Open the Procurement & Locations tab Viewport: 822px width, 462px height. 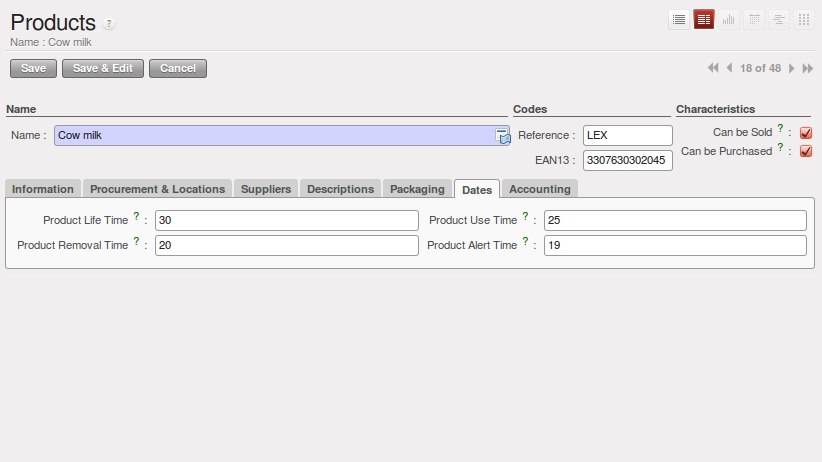pyautogui.click(x=158, y=189)
